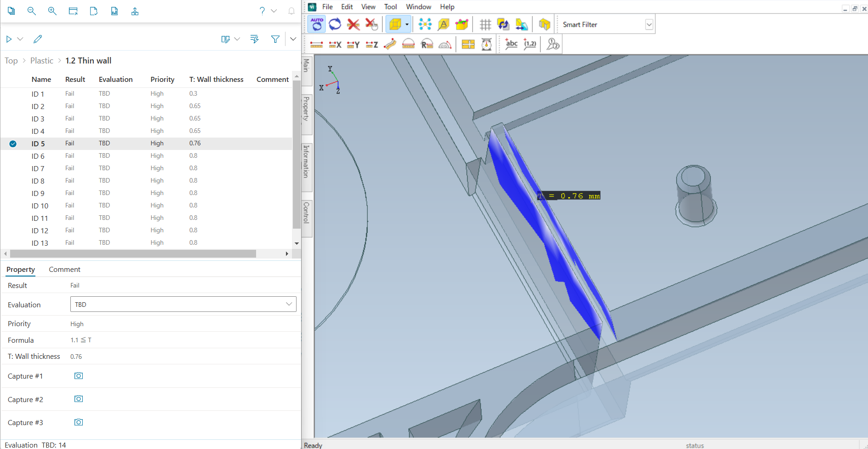Open the Tool menu
Image resolution: width=868 pixels, height=449 pixels.
390,7
